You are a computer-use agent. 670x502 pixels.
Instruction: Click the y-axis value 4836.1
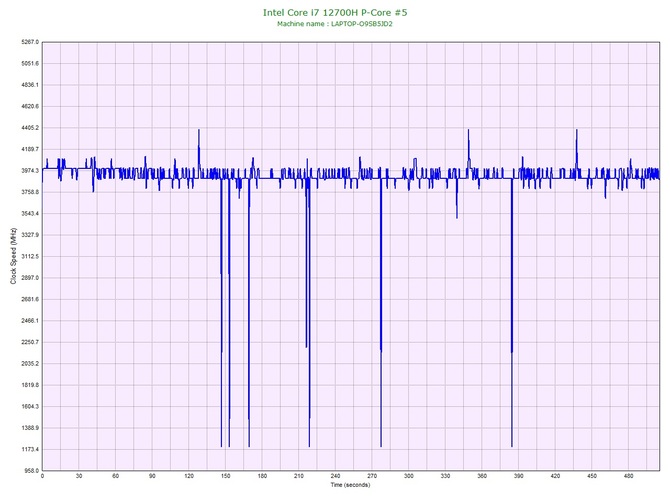[30, 85]
